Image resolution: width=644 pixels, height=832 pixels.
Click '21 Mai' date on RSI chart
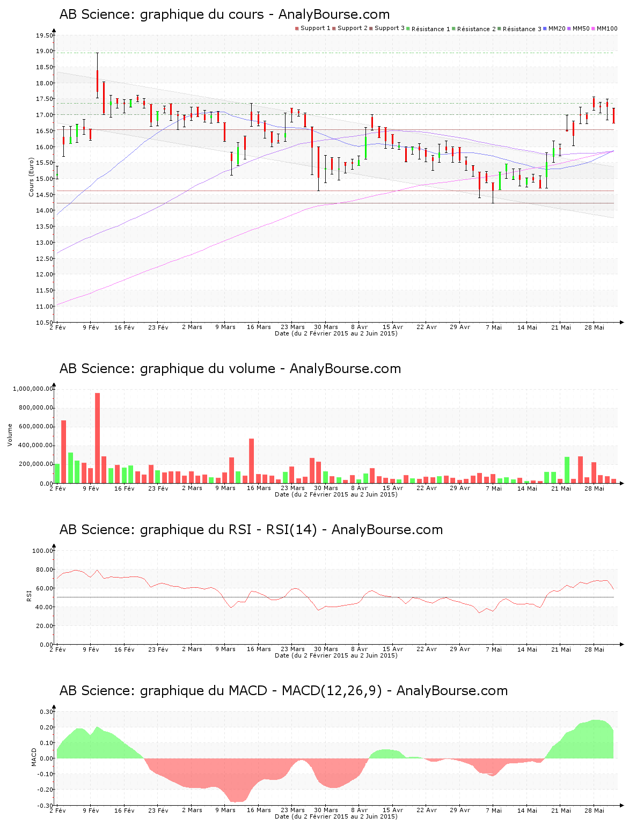point(561,649)
